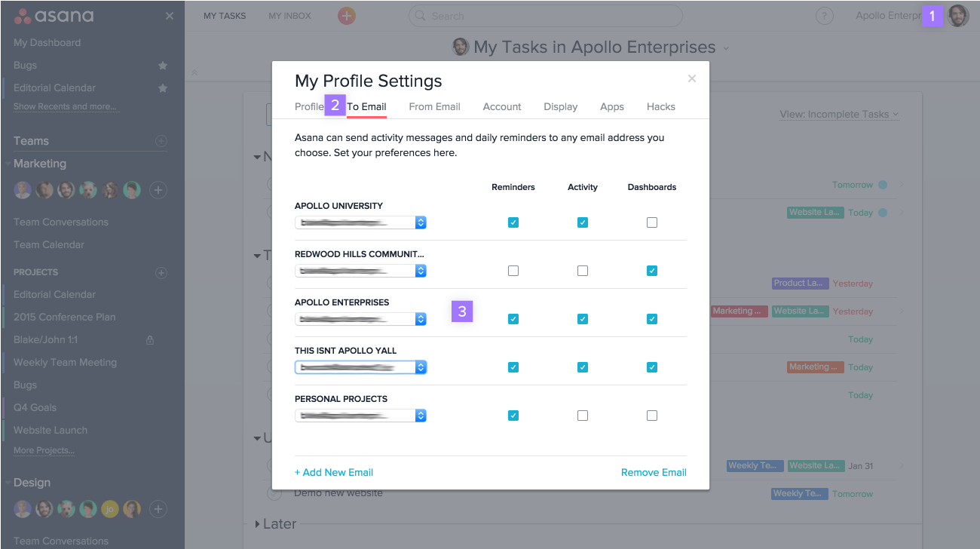Switch to the Profile tab
Viewport: 980px width, 549px height.
pos(309,106)
